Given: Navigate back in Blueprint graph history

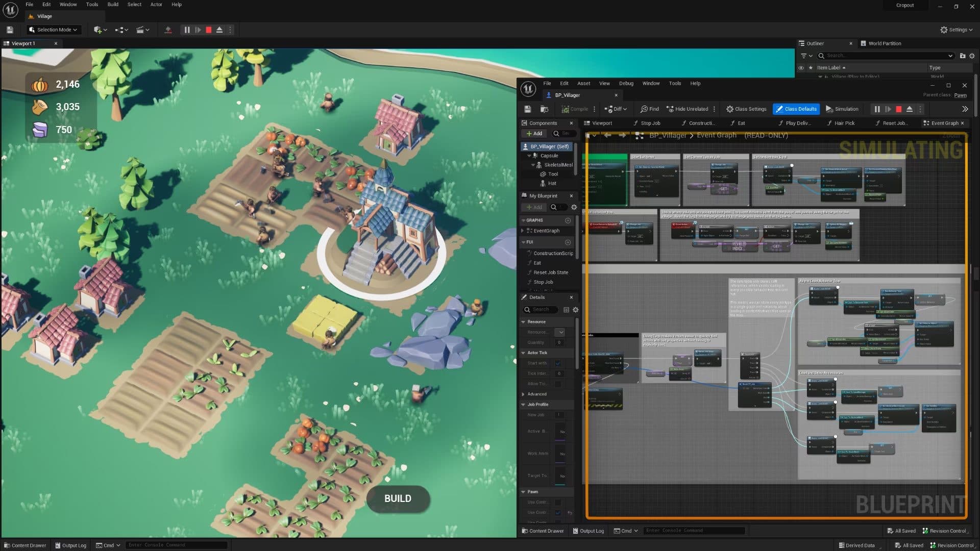Looking at the screenshot, I should pyautogui.click(x=607, y=136).
